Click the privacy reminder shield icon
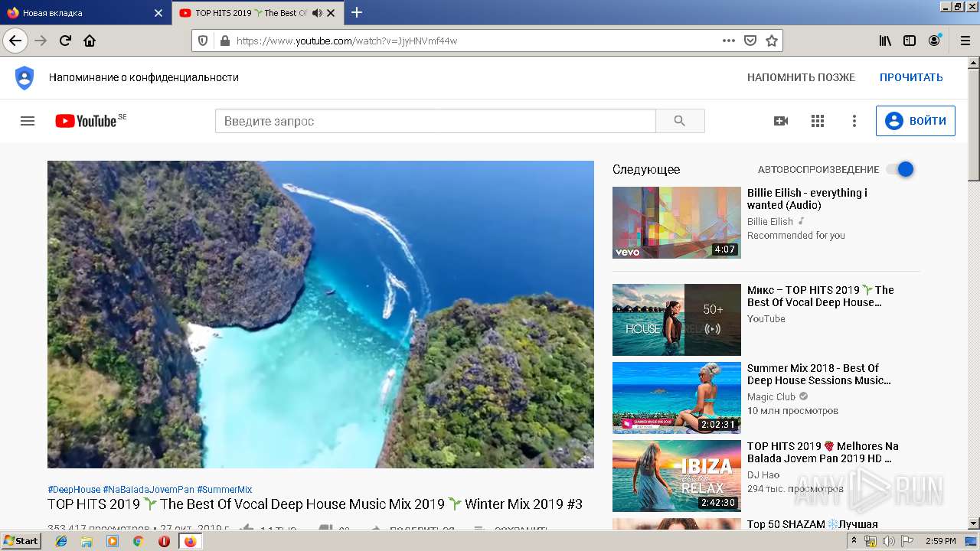The height and width of the screenshot is (551, 980). pyautogui.click(x=24, y=77)
